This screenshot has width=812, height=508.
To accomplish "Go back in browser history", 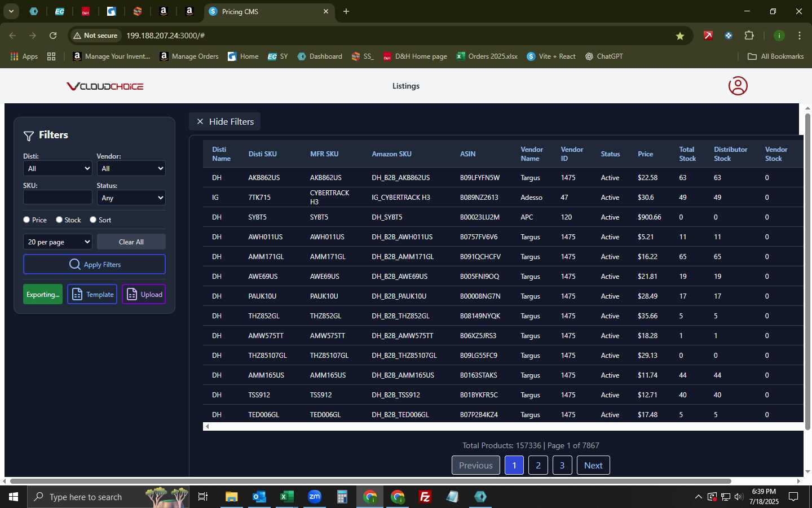I will click(12, 36).
